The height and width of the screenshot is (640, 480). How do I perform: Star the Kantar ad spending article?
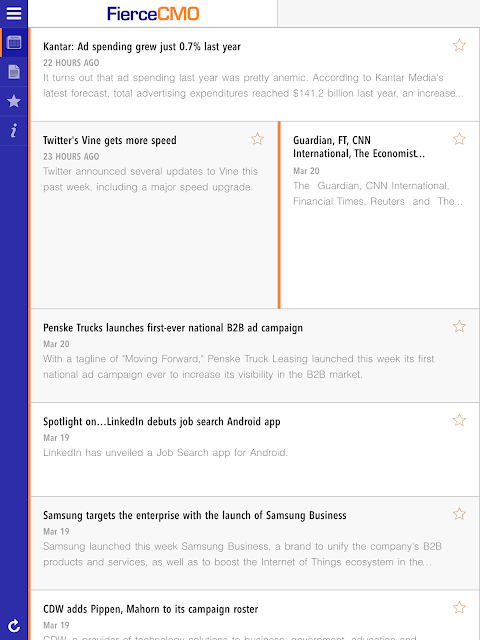click(x=459, y=45)
